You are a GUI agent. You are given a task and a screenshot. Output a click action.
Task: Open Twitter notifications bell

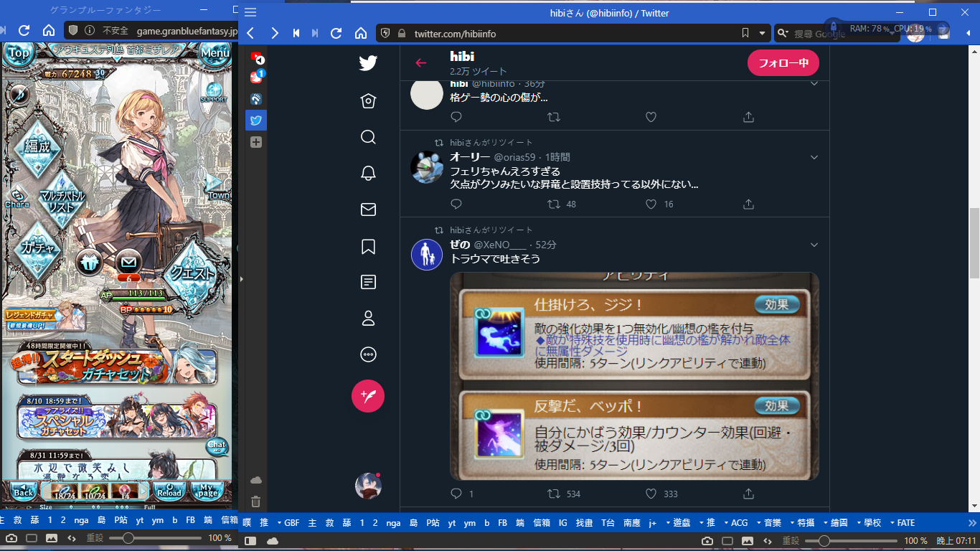coord(368,173)
